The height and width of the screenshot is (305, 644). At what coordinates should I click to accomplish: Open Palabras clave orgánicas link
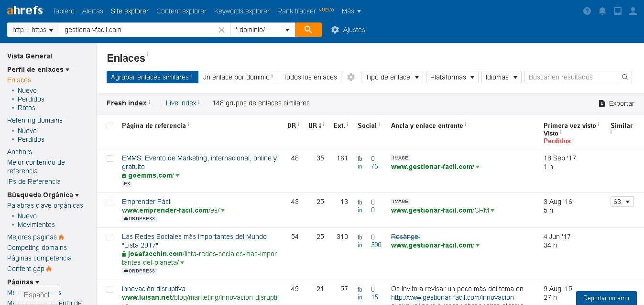click(x=45, y=205)
